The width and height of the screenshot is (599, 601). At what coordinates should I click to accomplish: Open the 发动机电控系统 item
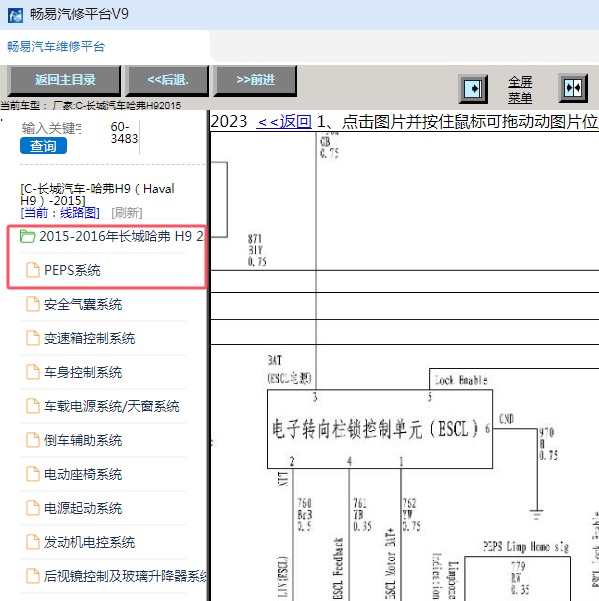[89, 542]
